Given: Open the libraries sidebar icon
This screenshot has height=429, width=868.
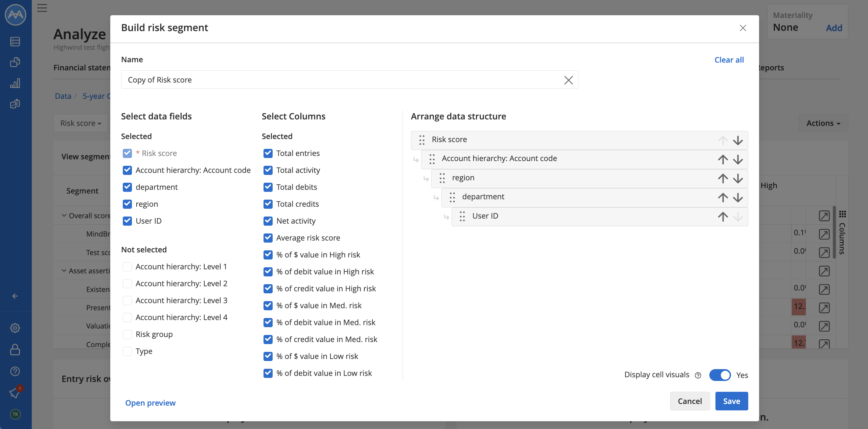Looking at the screenshot, I should click(15, 62).
